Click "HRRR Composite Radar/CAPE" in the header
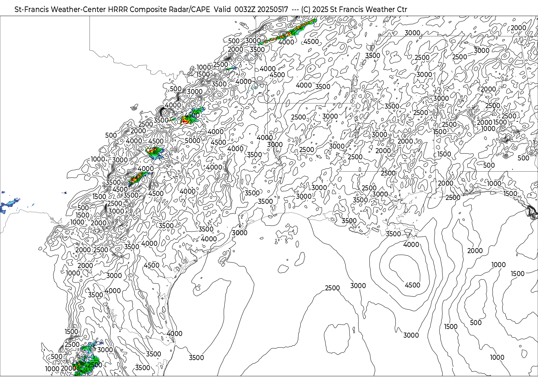Screen dimensions: 538x392 click(x=159, y=10)
